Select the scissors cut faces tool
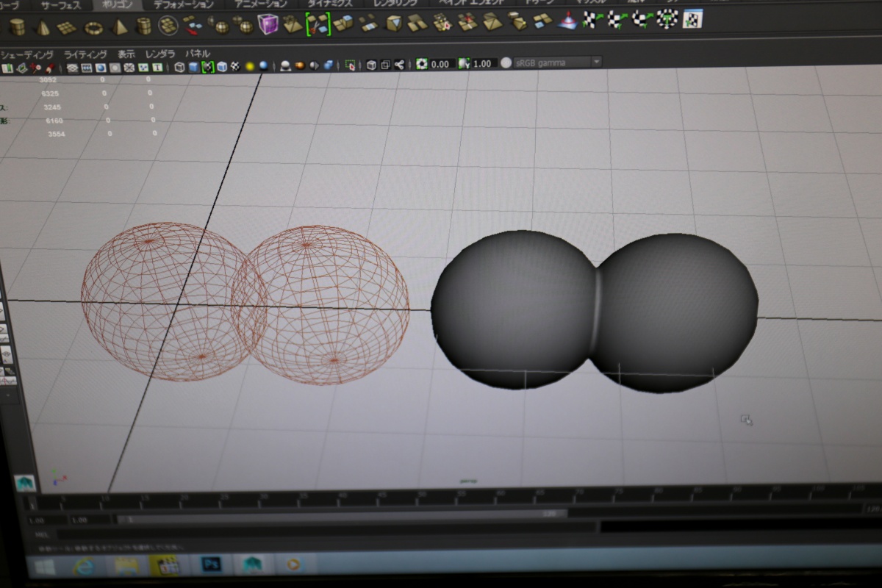882x588 pixels. [318, 24]
